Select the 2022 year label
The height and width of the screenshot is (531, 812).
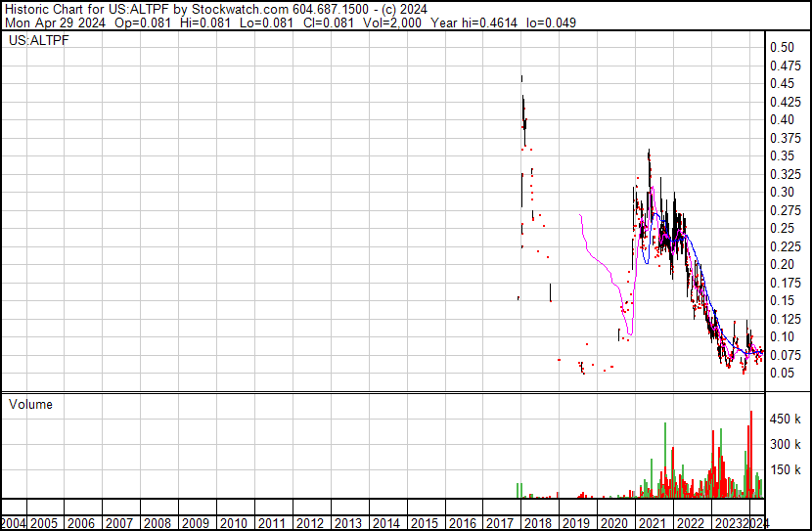[x=691, y=523]
